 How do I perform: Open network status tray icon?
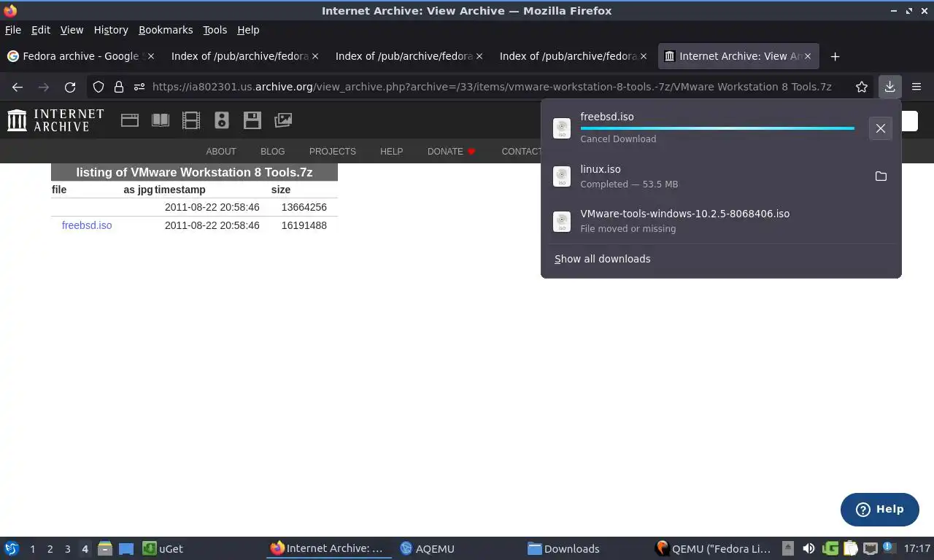pyautogui.click(x=870, y=548)
